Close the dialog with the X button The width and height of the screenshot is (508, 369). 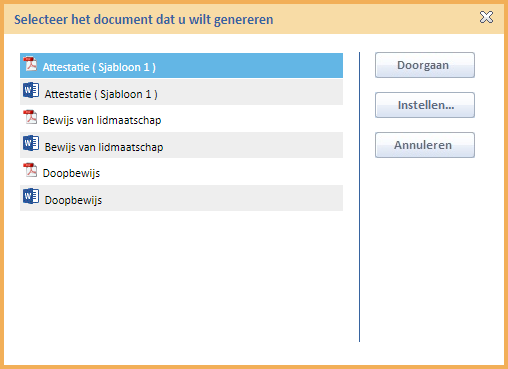click(x=486, y=17)
